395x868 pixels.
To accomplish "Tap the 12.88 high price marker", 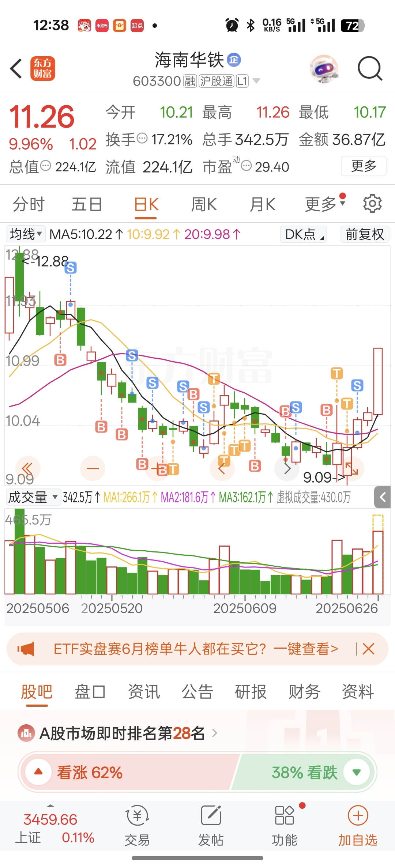I will [45, 261].
